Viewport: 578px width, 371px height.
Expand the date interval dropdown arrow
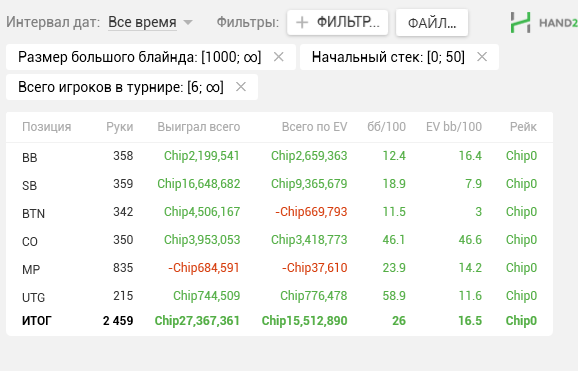188,22
